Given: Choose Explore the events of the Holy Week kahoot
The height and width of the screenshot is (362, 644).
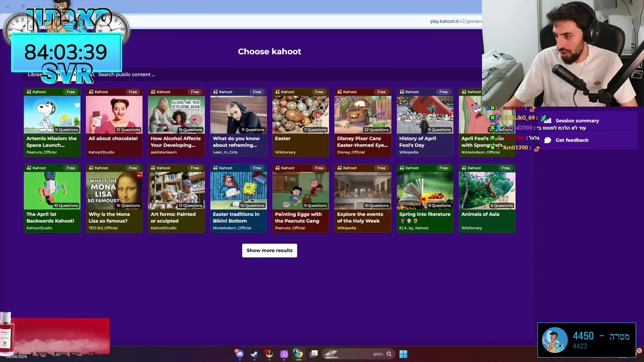Looking at the screenshot, I should click(x=363, y=198).
